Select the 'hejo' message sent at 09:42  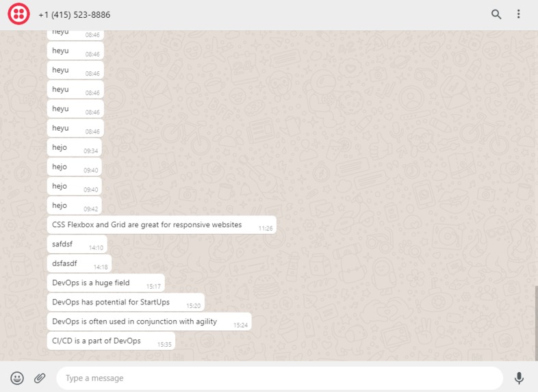[x=74, y=205]
